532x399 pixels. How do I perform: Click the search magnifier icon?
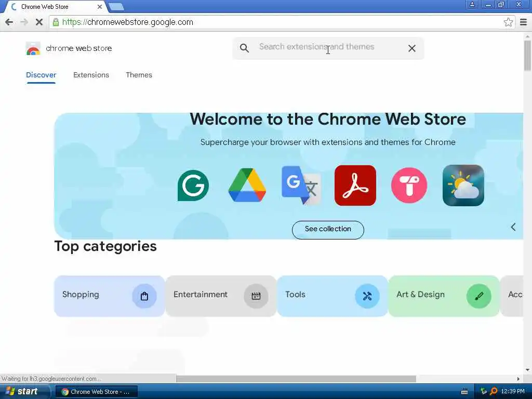[244, 48]
